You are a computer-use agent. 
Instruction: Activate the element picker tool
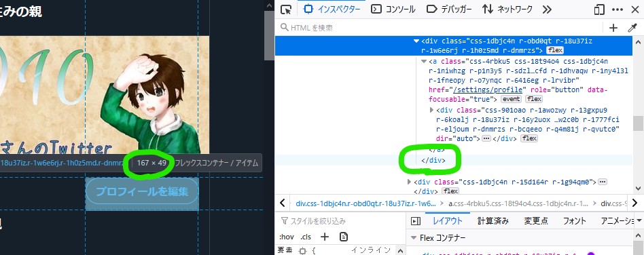[286, 9]
